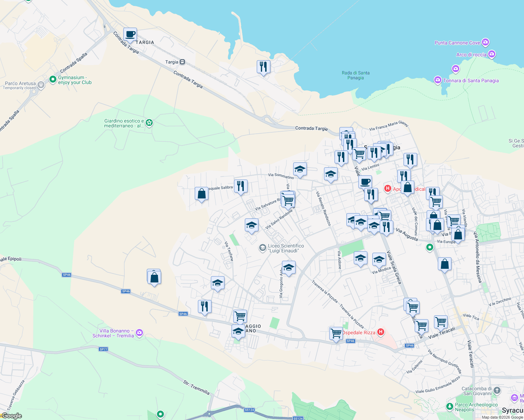The width and height of the screenshot is (524, 420).
Task: Open the shopping cart pin on Via Salvatore
Action: coord(288,200)
